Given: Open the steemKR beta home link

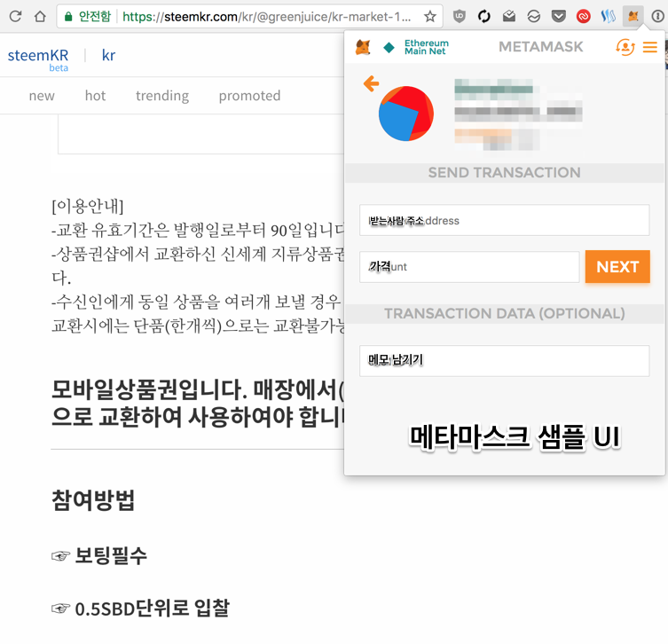Looking at the screenshot, I should [38, 59].
